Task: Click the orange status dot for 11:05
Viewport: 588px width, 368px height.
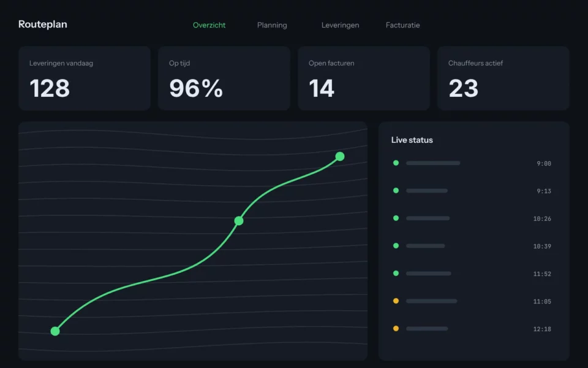Action: click(396, 301)
